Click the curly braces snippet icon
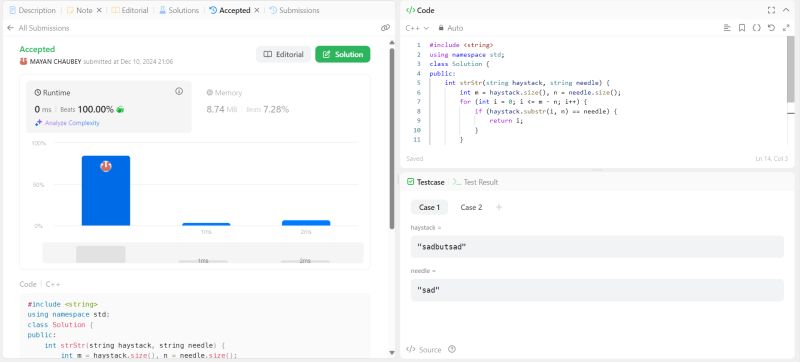The width and height of the screenshot is (800, 362). (757, 28)
